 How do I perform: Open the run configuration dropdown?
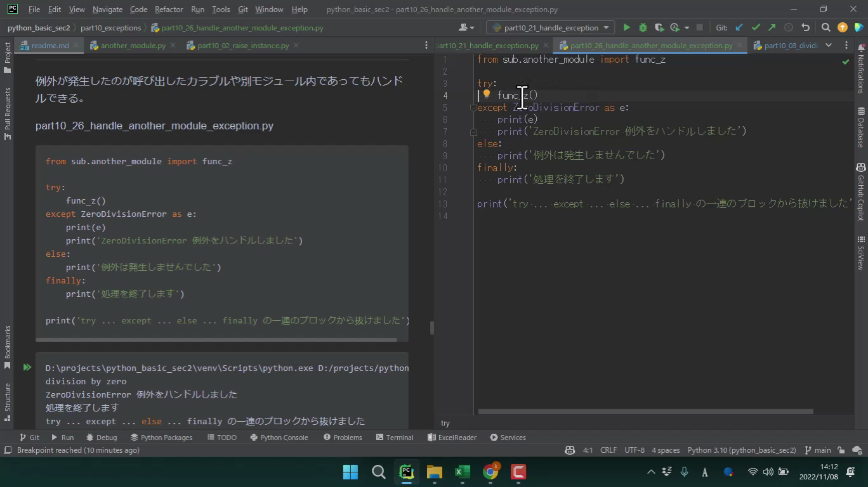(550, 27)
